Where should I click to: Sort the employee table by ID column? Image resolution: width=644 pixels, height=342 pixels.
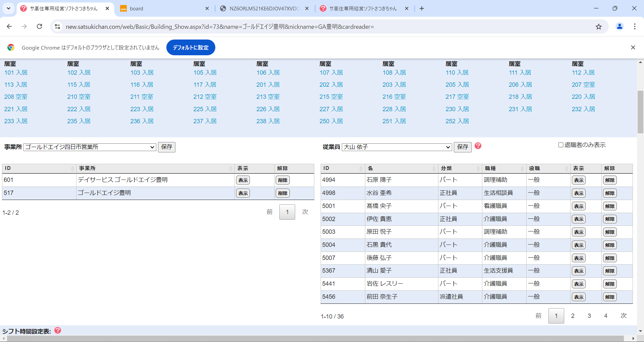tap(342, 168)
